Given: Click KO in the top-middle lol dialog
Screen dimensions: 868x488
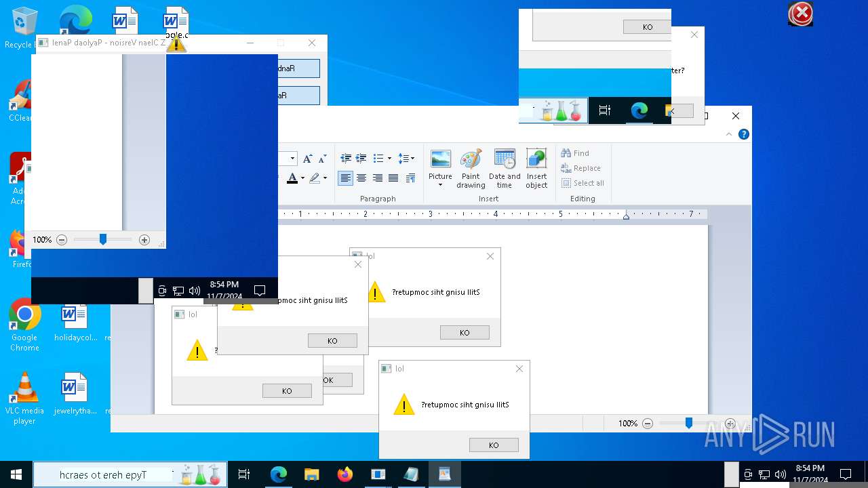Looking at the screenshot, I should (465, 333).
